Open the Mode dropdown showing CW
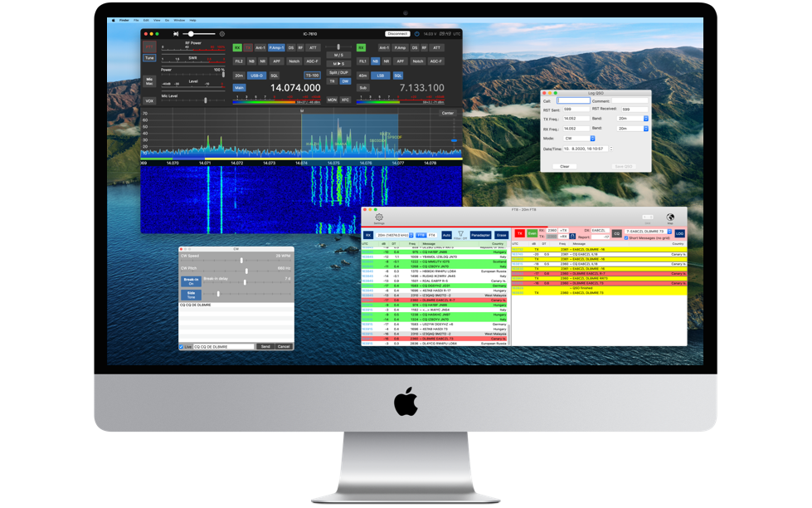 click(x=581, y=139)
